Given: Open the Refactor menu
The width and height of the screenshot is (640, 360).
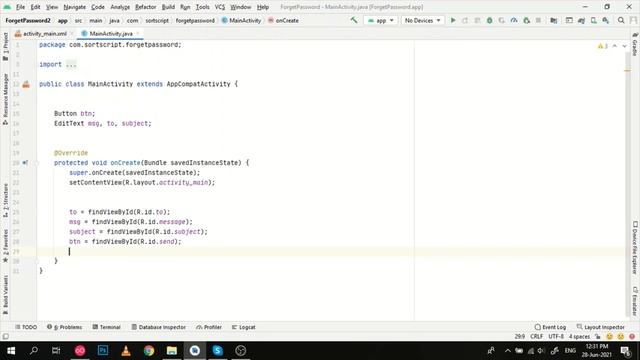Looking at the screenshot, I should (146, 7).
